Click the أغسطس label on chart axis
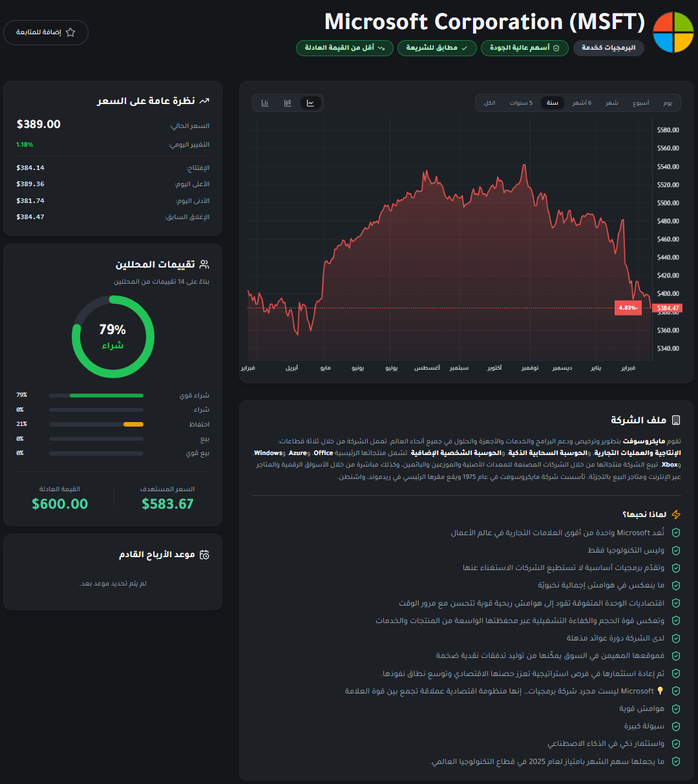Image resolution: width=698 pixels, height=784 pixels. (x=427, y=368)
